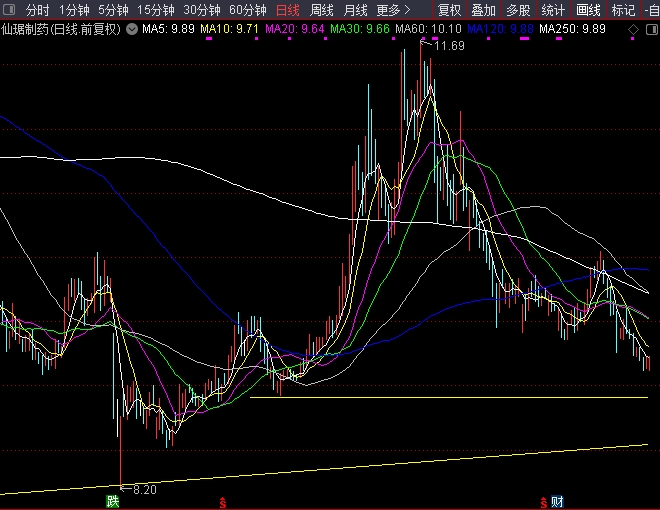Open the 统计 statistics tool

[x=553, y=10]
